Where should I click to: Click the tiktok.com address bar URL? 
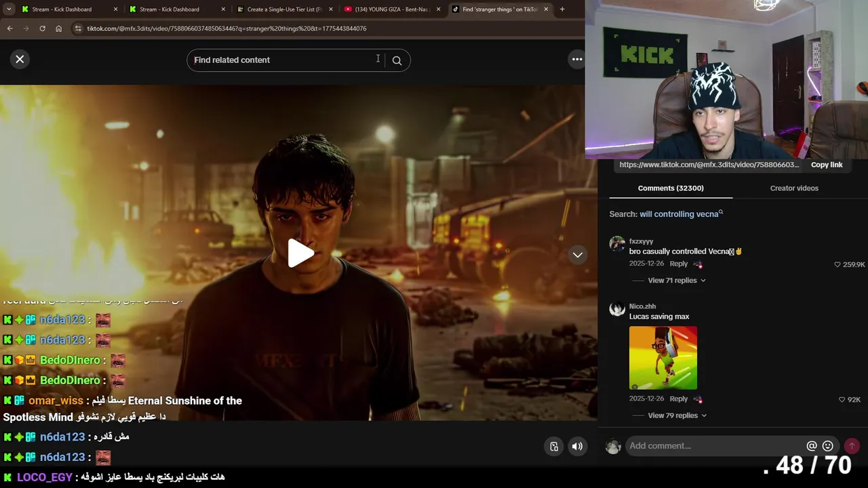coord(226,28)
